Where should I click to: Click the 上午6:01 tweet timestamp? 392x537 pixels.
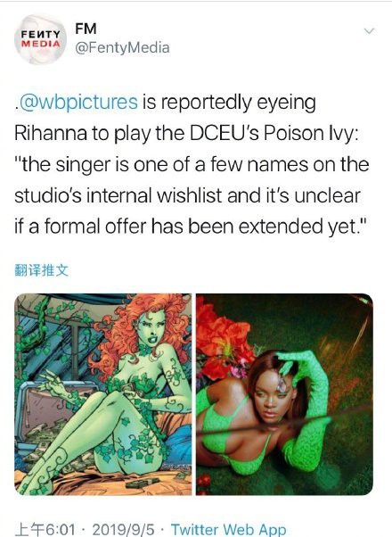[x=45, y=530]
